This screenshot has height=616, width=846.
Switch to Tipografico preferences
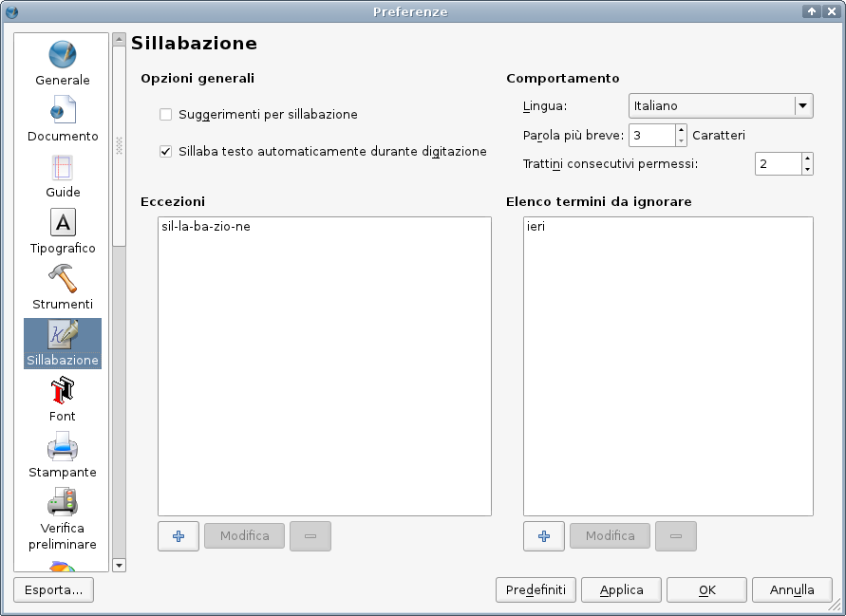point(63,232)
